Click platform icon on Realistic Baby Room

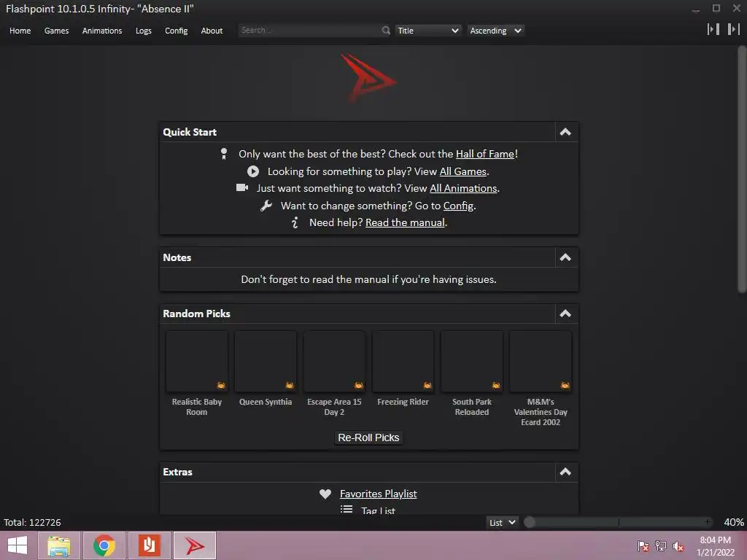pos(221,385)
